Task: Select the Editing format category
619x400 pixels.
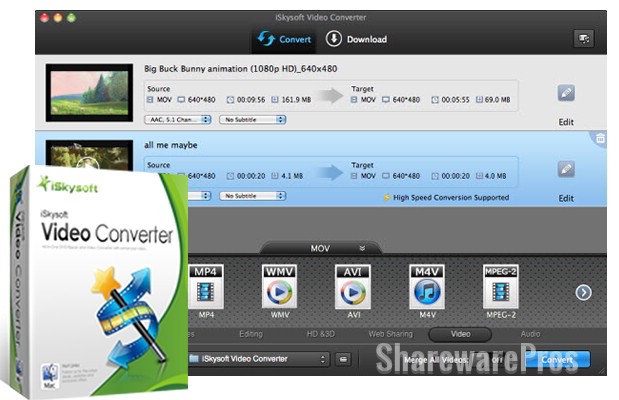Action: (x=251, y=334)
